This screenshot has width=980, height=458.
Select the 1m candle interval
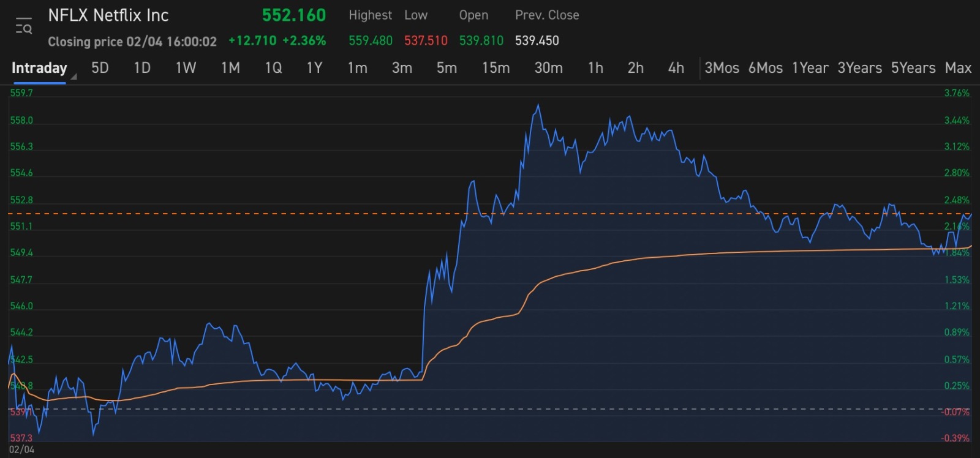(357, 68)
